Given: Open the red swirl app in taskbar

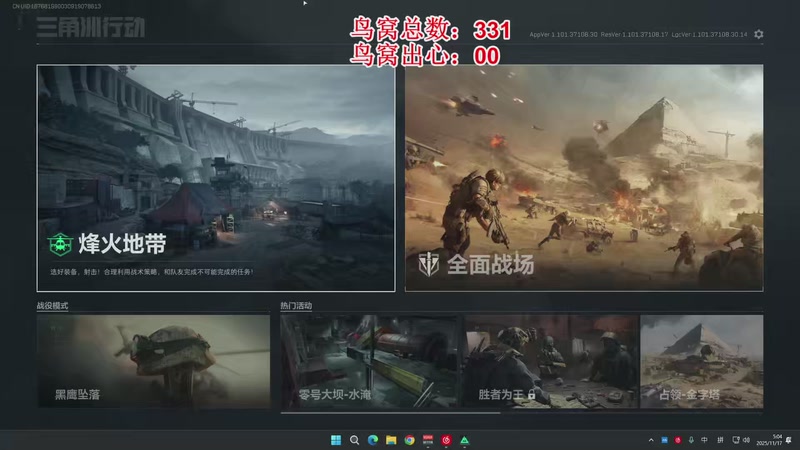Looking at the screenshot, I should (446, 440).
